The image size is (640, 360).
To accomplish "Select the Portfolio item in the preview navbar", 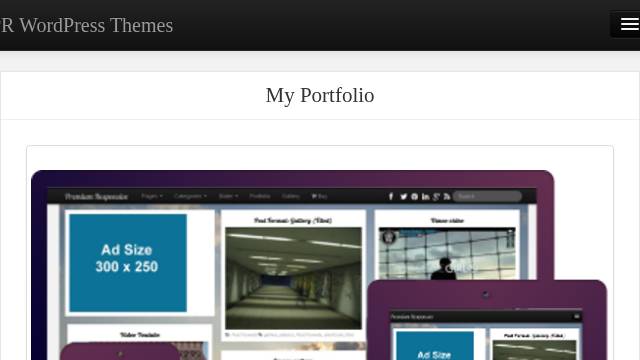I will (x=260, y=196).
